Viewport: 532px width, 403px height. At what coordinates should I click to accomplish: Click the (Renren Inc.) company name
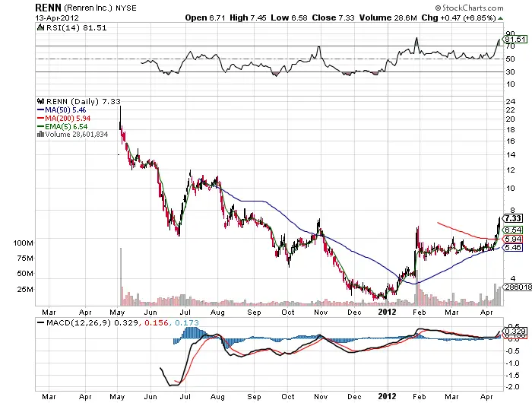tap(88, 8)
